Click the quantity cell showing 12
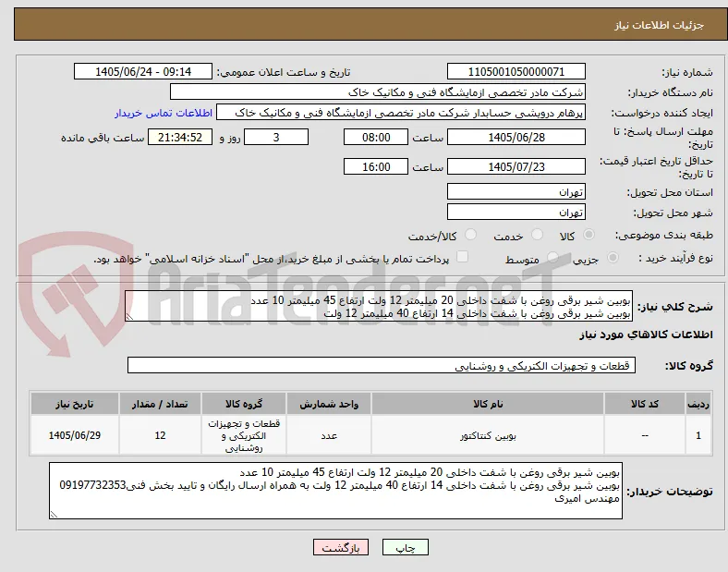The height and width of the screenshot is (572, 728). coord(160,435)
